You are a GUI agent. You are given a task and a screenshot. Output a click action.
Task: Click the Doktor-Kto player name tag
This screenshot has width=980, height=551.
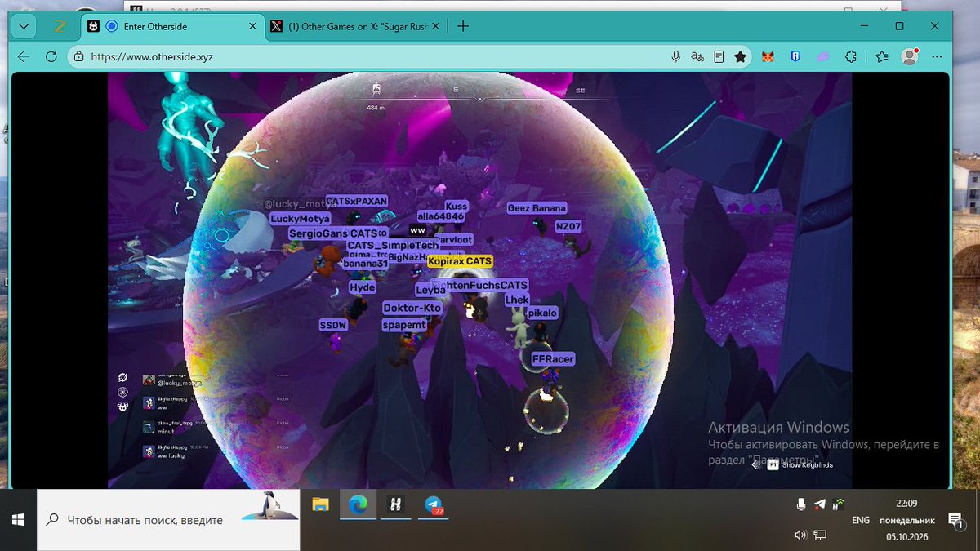click(x=412, y=308)
